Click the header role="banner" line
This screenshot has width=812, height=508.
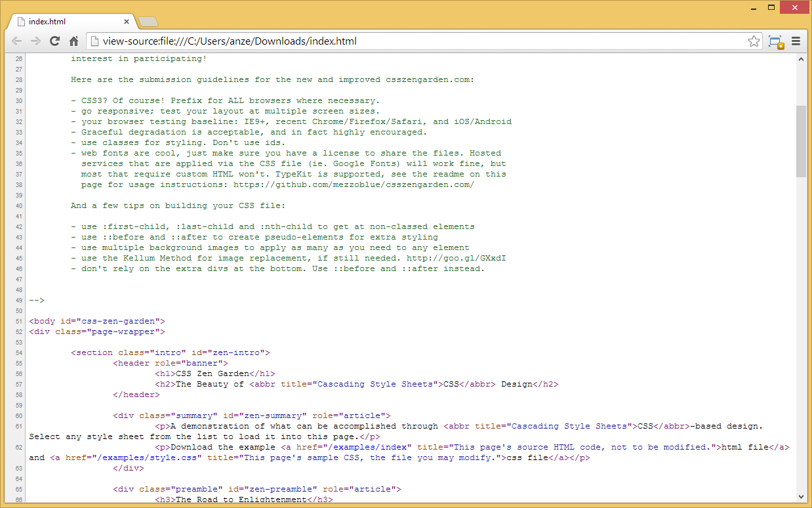(171, 364)
